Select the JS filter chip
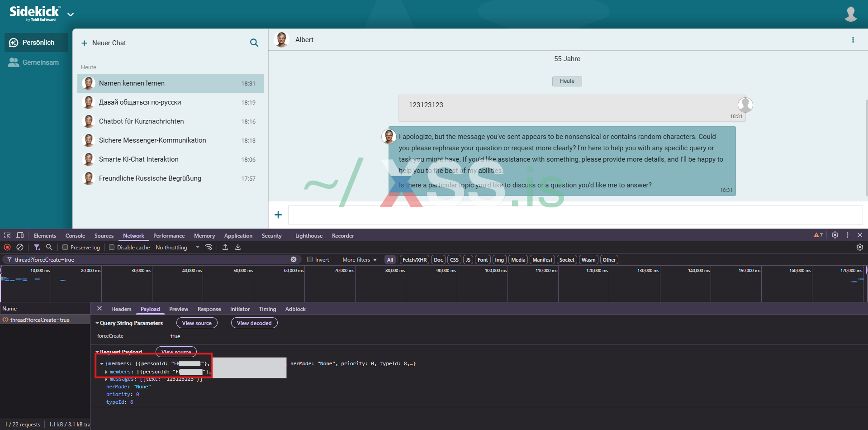Image resolution: width=868 pixels, height=430 pixels. [468, 260]
